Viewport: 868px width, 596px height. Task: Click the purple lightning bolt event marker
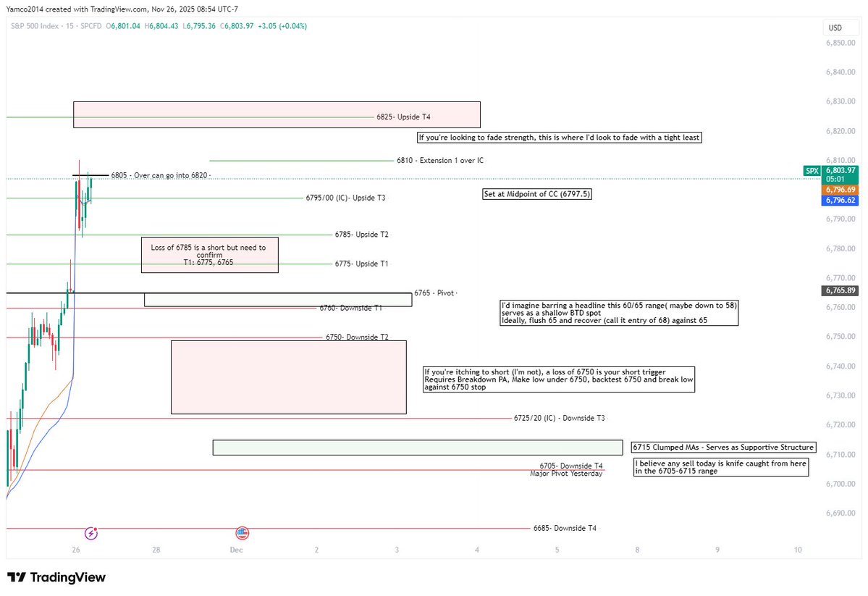90,533
